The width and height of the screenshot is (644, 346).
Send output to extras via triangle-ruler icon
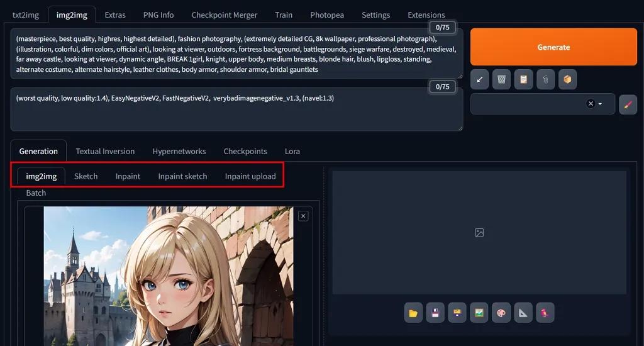pyautogui.click(x=523, y=313)
